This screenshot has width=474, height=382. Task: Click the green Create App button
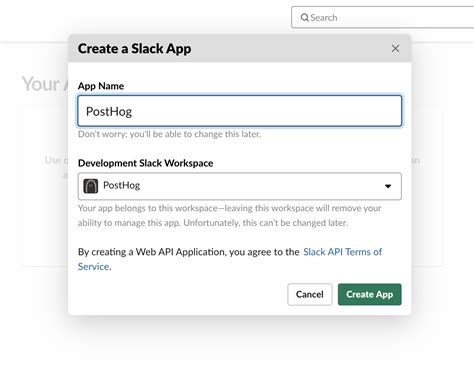370,294
